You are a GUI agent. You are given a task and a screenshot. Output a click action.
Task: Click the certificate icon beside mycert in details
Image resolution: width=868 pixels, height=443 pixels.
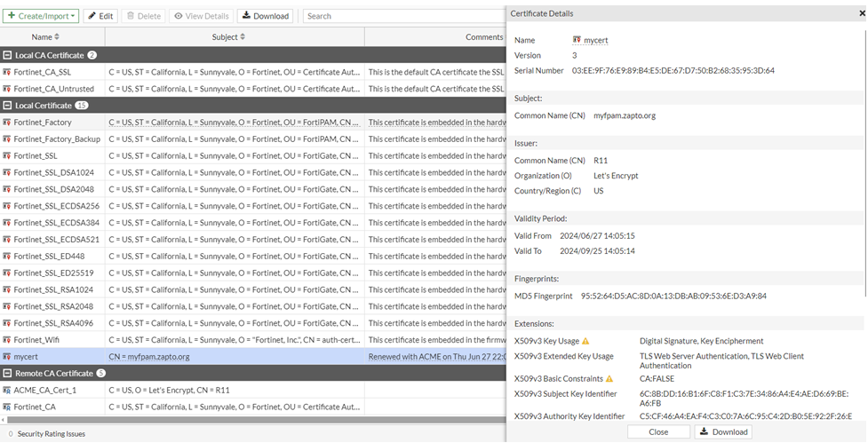click(577, 40)
